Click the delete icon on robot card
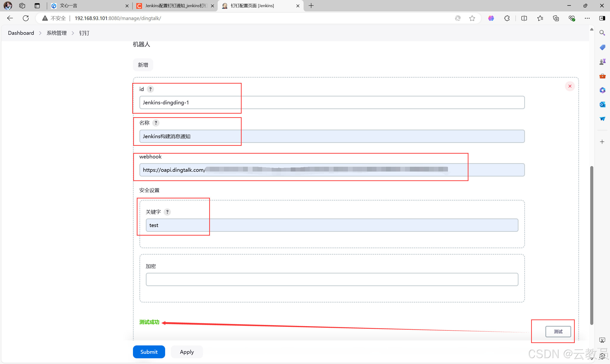Image resolution: width=610 pixels, height=364 pixels. click(x=570, y=86)
